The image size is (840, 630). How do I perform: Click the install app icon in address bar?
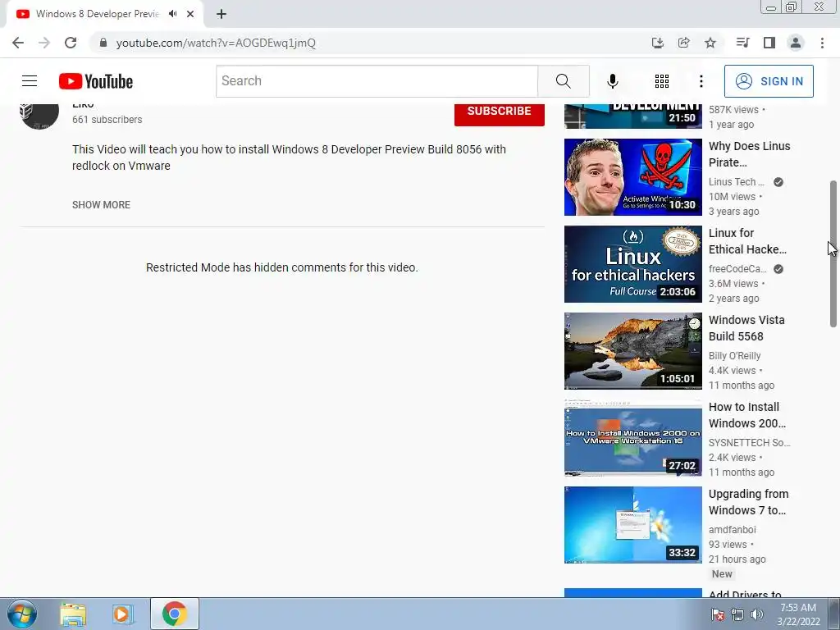coord(657,43)
